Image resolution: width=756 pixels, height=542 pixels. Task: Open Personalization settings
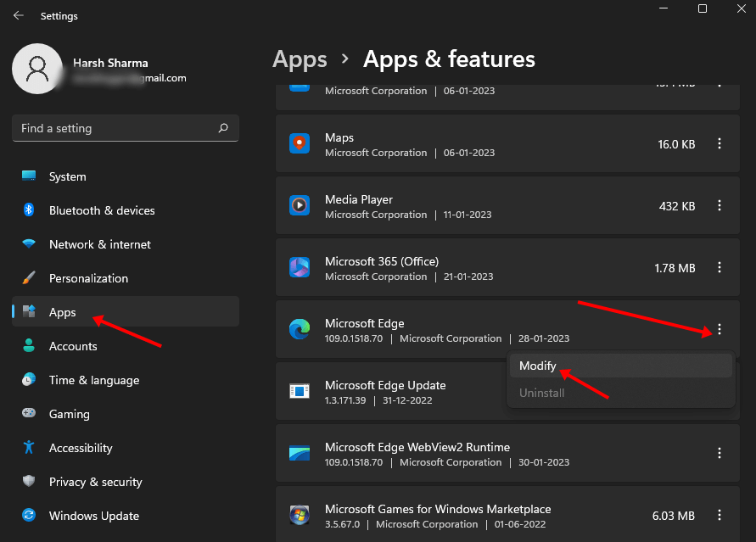[x=88, y=278]
